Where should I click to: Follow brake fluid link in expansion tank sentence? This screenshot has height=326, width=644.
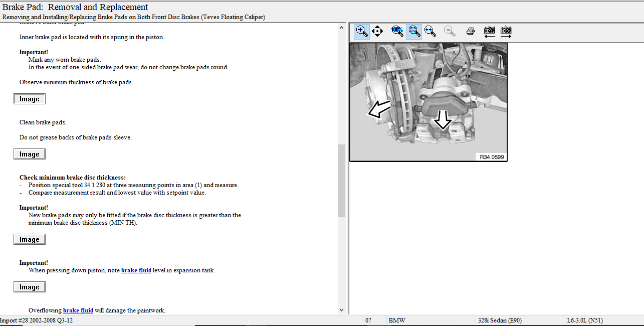coord(136,270)
